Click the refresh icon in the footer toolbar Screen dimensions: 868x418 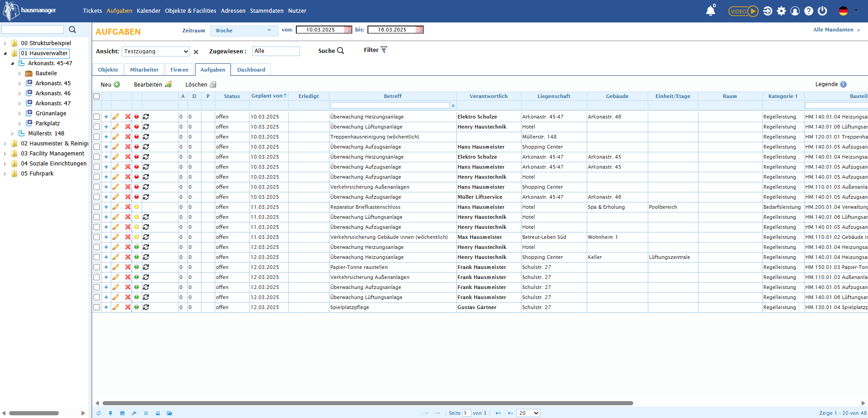point(98,413)
